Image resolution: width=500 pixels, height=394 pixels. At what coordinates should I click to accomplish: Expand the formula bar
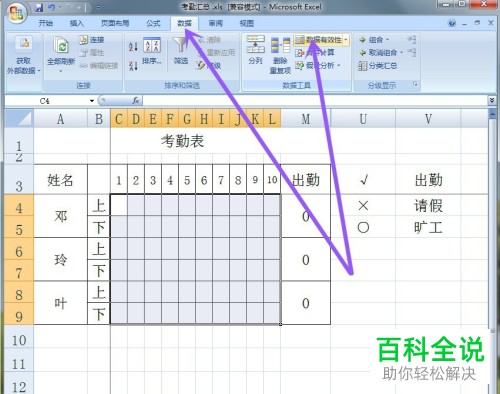point(492,100)
